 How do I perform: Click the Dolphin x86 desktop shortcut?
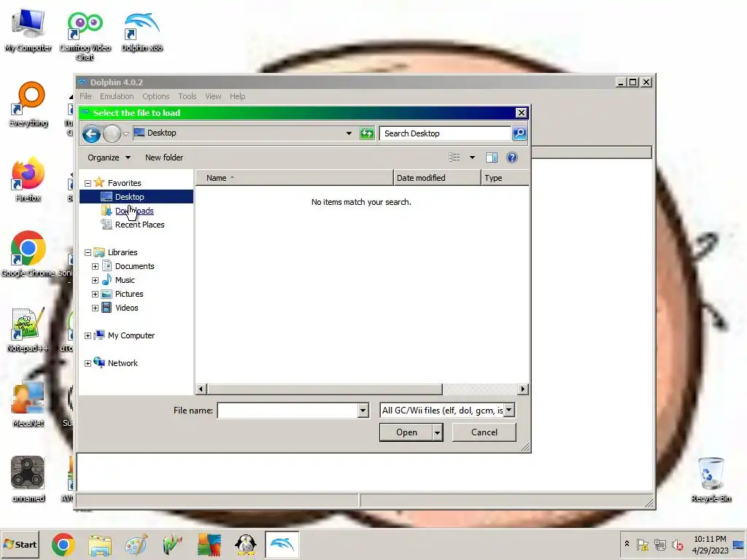click(142, 30)
